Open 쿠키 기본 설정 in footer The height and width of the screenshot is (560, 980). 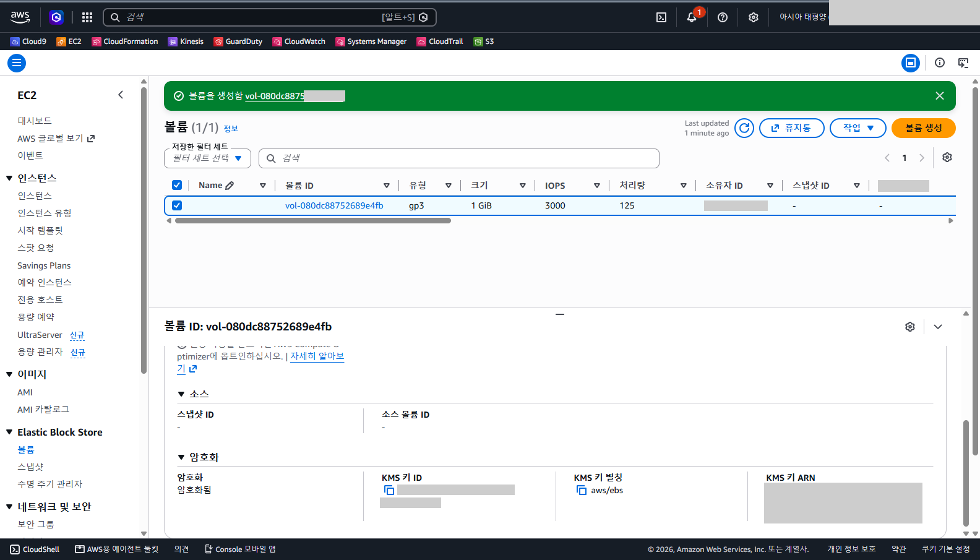946,549
